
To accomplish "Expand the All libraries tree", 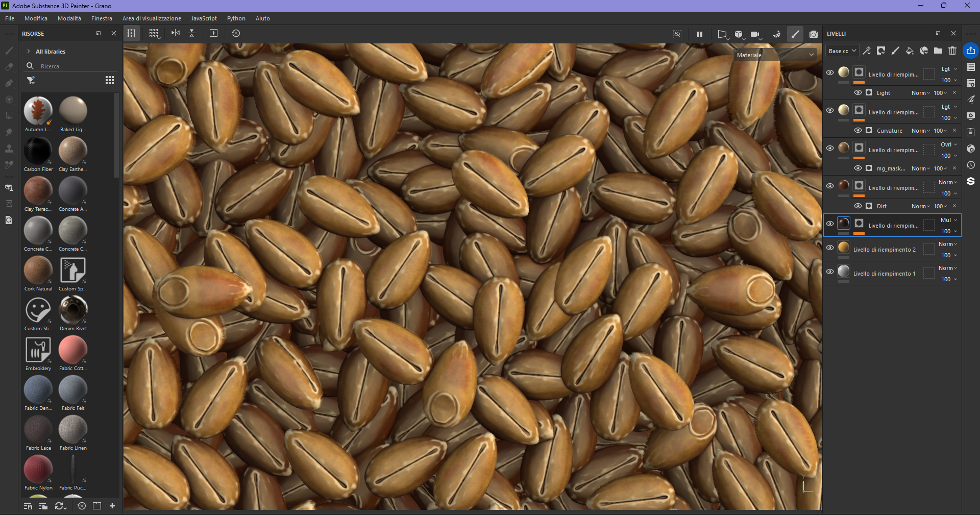I will [29, 52].
